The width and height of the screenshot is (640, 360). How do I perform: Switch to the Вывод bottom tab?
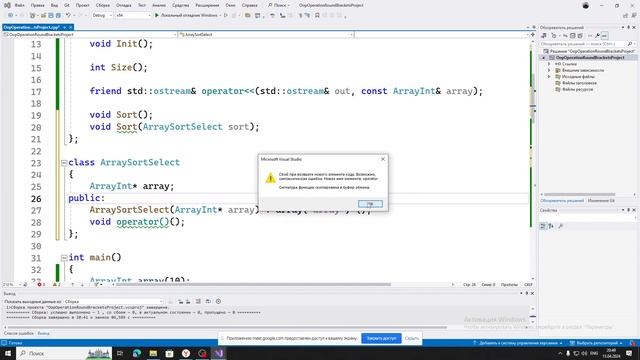(43, 333)
